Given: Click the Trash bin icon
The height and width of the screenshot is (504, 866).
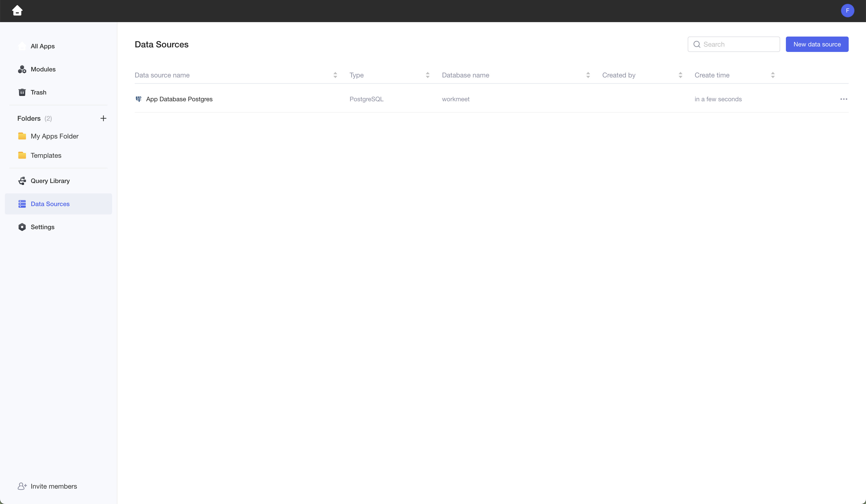Looking at the screenshot, I should [x=22, y=92].
